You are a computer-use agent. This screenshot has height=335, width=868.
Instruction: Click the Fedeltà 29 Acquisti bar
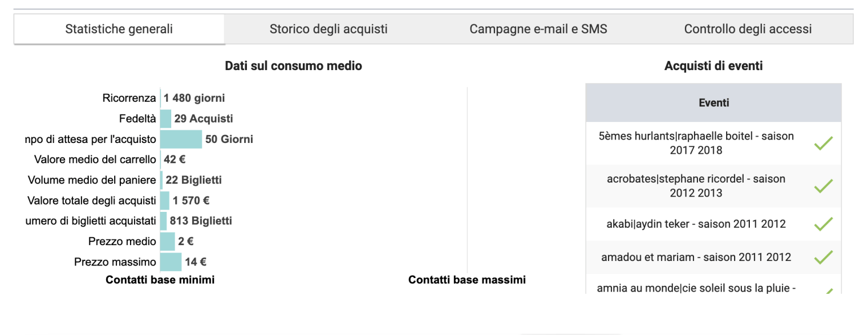(166, 119)
